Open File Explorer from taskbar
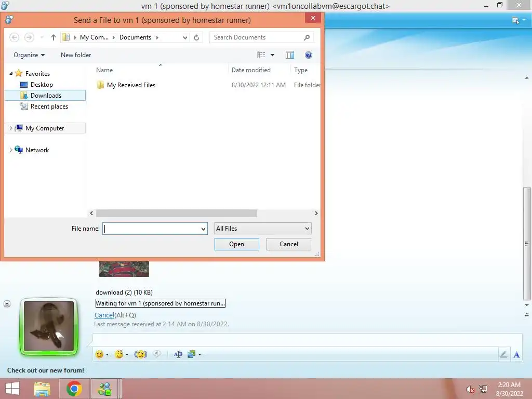Image resolution: width=532 pixels, height=399 pixels. pos(42,389)
